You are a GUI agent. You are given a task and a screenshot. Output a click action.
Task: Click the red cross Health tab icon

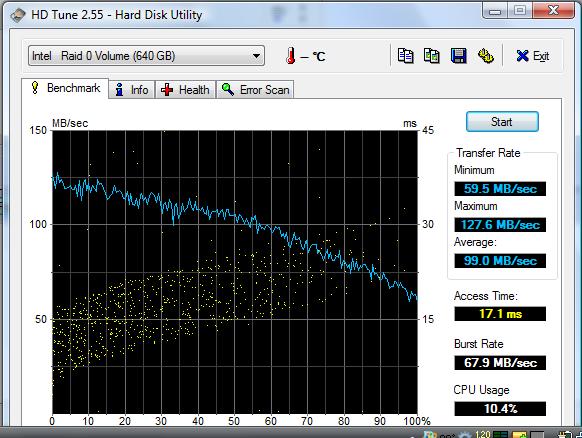click(167, 90)
